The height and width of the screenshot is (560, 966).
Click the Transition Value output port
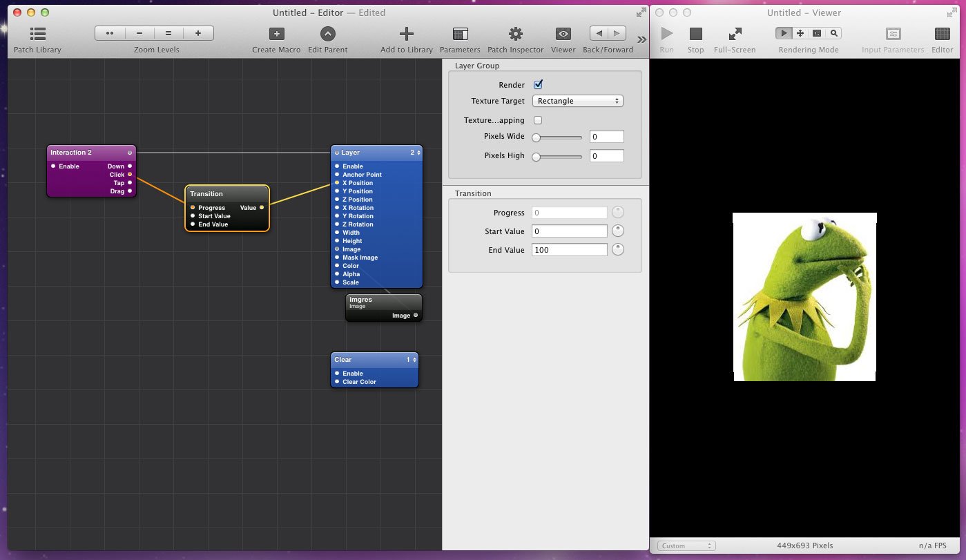tap(262, 208)
